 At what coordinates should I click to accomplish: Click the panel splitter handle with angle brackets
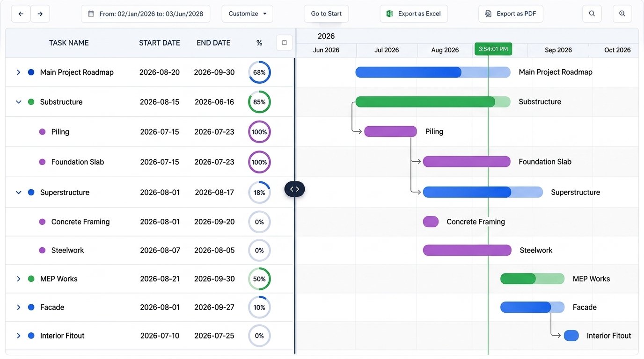pyautogui.click(x=294, y=189)
